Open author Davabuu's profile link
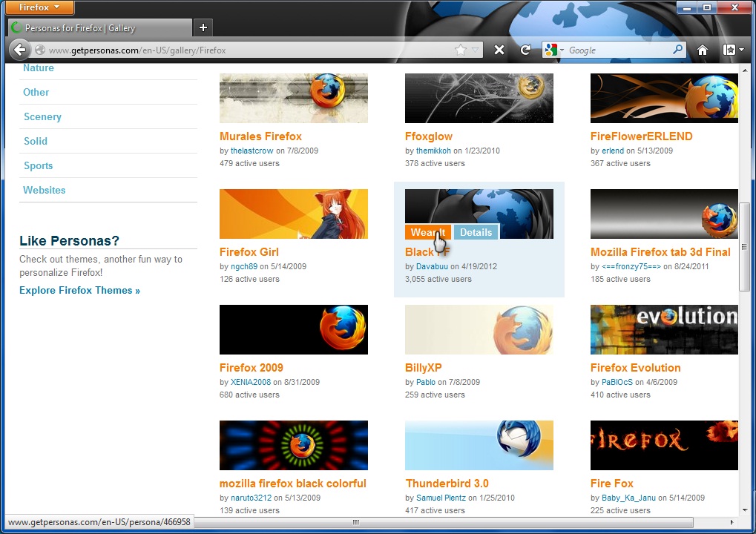 [x=432, y=266]
